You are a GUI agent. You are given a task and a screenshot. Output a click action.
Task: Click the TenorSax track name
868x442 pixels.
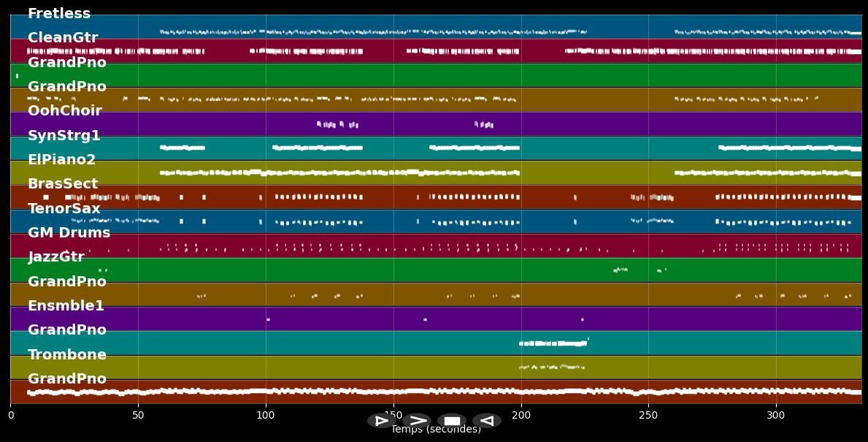pyautogui.click(x=64, y=209)
